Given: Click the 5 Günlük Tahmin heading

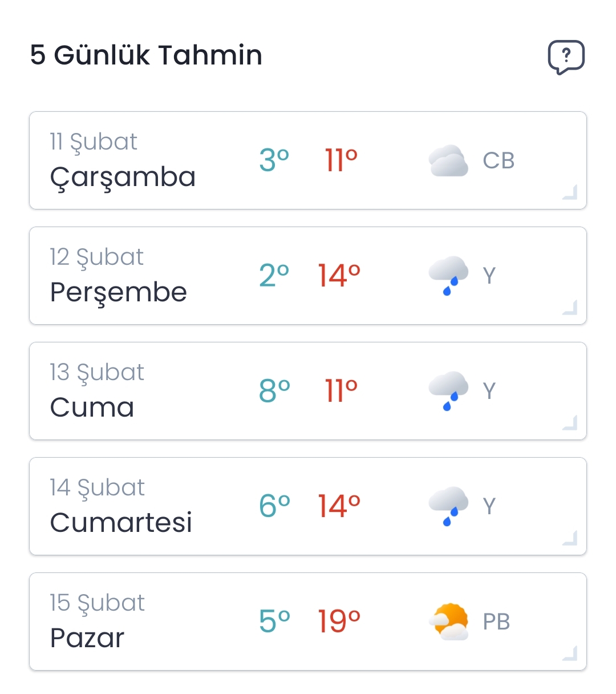Looking at the screenshot, I should tap(146, 55).
